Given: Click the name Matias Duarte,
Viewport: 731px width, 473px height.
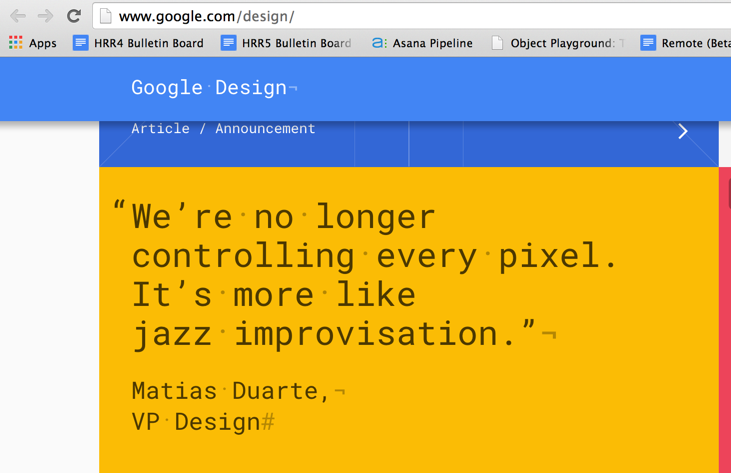Looking at the screenshot, I should (x=231, y=391).
